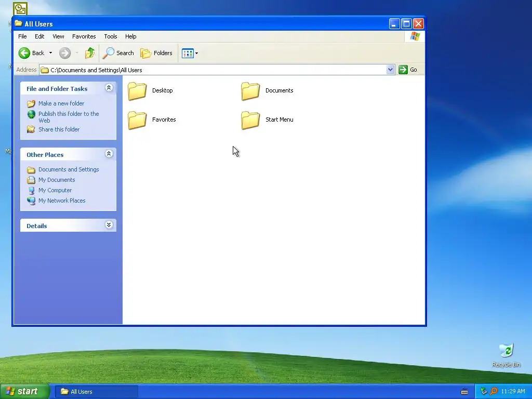Click the Publish to Web globe icon
Screen dimensions: 532x399
pyautogui.click(x=31, y=114)
